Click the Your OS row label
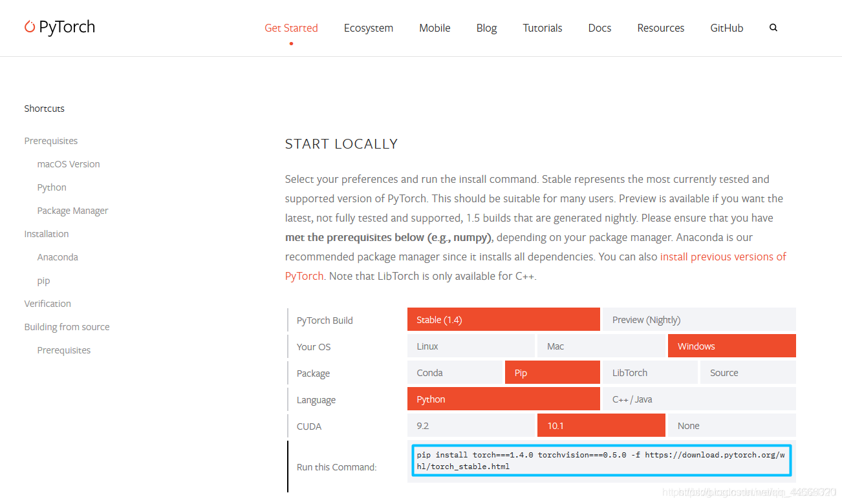 point(314,347)
